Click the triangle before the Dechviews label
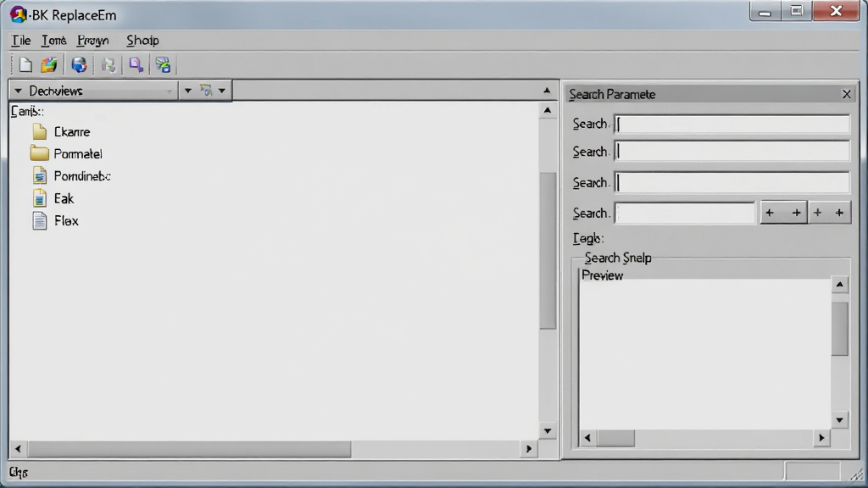This screenshot has width=868, height=488. pyautogui.click(x=19, y=91)
